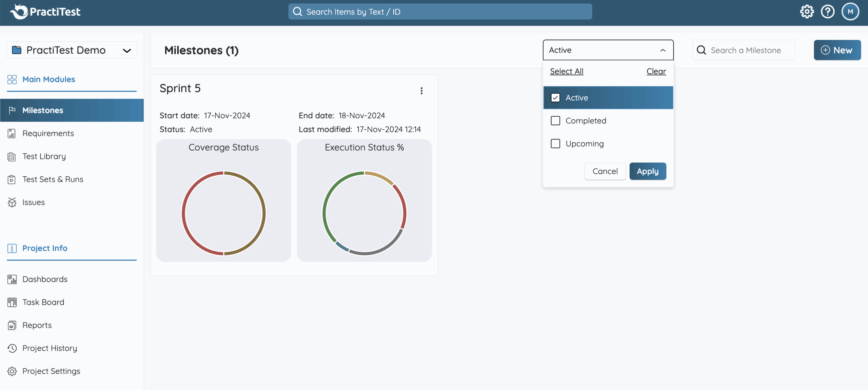Open the help question mark icon
This screenshot has width=868, height=390.
click(x=828, y=12)
